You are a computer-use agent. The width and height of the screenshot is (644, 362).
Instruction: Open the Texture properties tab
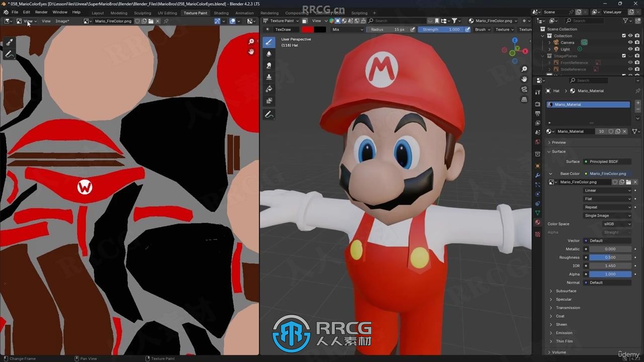538,234
